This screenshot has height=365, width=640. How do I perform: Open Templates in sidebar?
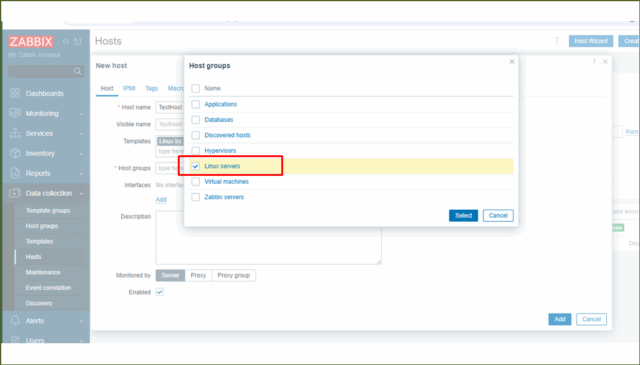click(x=40, y=241)
